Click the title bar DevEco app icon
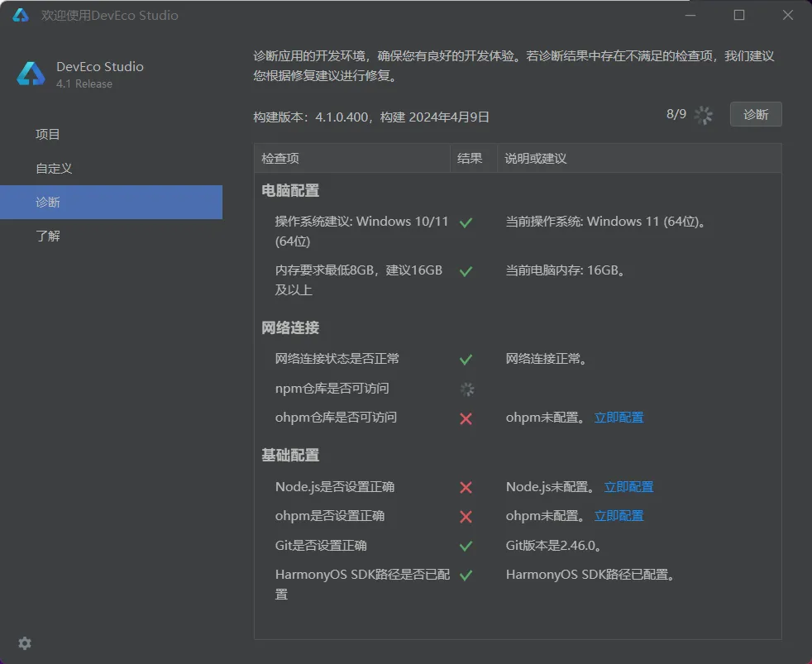The image size is (812, 664). 21,15
